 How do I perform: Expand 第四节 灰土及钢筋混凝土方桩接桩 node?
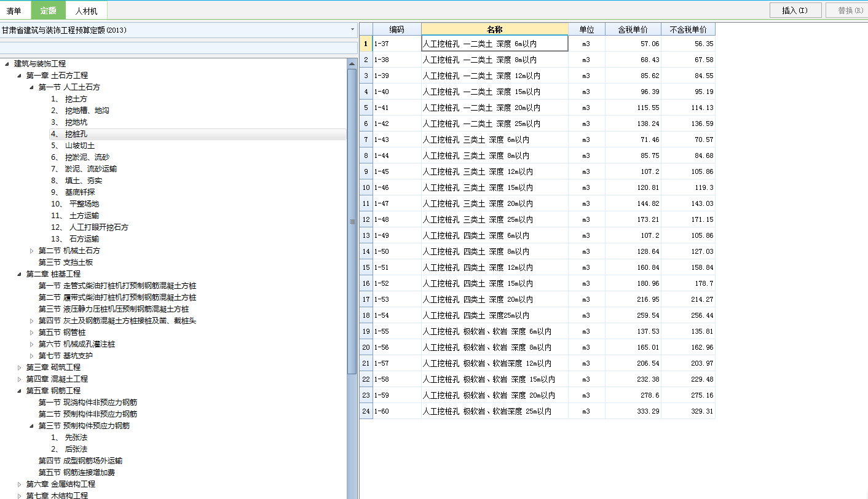[31, 321]
